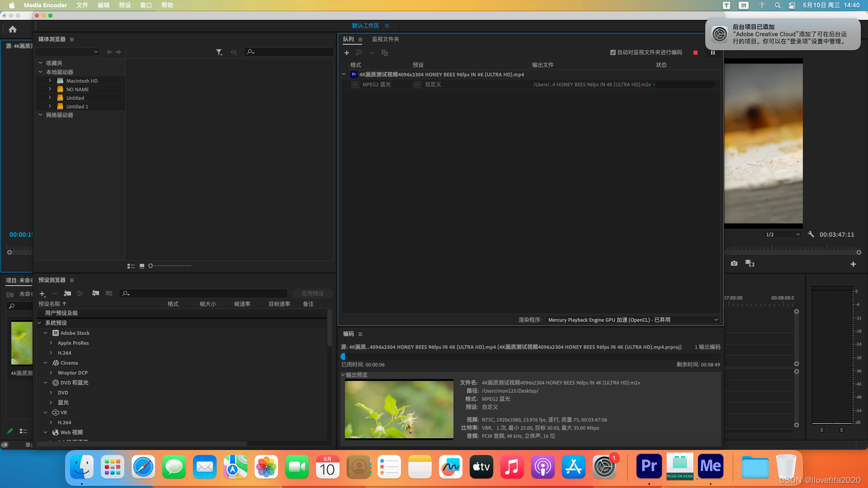
Task: Open the renderer Mercury Playback Engine dropdown
Action: (632, 320)
